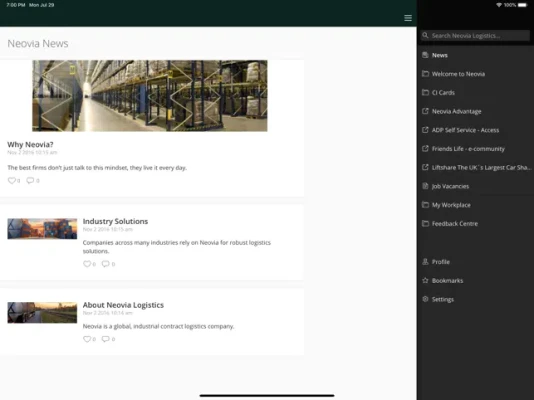534x400 pixels.
Task: Open comments on Industry Solutions article
Action: (106, 264)
